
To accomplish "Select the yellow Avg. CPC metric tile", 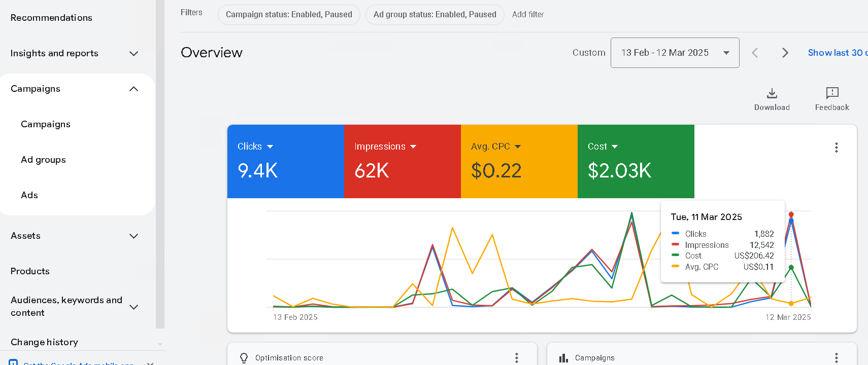I will point(519,161).
